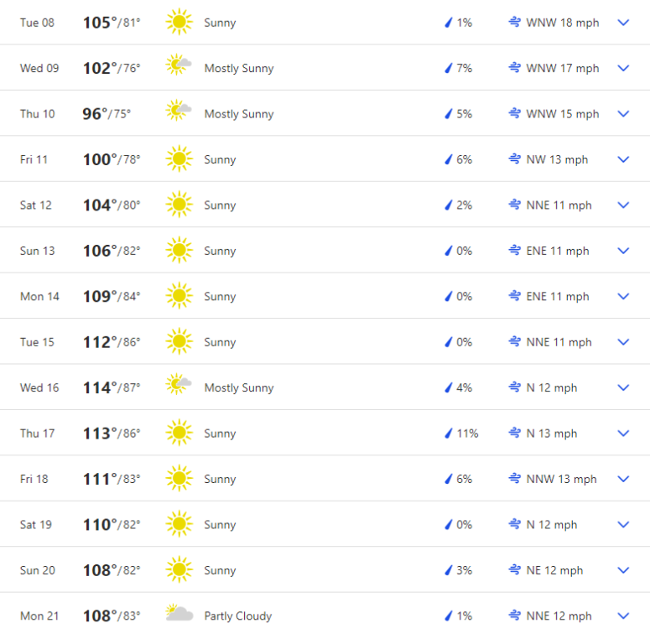Open details chevron for Wed 16
This screenshot has height=644, width=650.
coord(623,387)
